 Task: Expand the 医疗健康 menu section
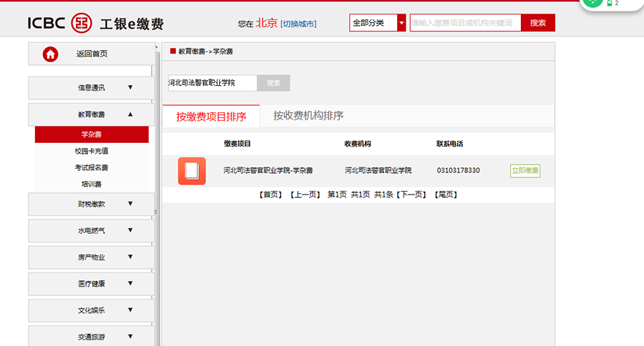tap(91, 284)
